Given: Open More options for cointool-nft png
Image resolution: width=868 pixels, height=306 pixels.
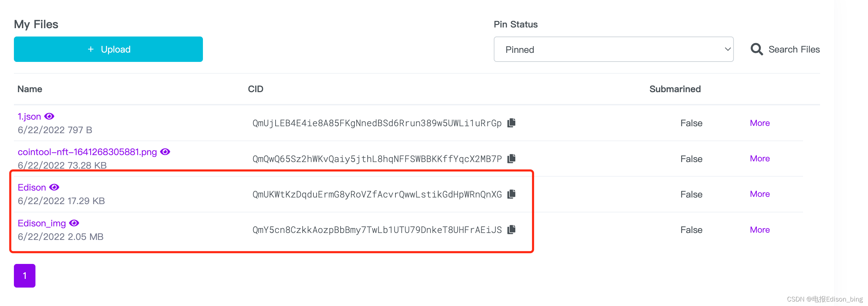Looking at the screenshot, I should (x=760, y=159).
